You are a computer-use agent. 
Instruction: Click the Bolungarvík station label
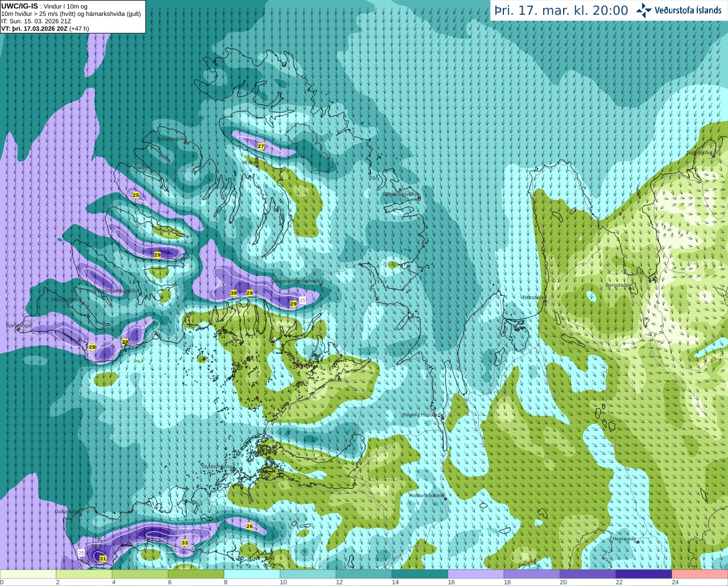tap(171, 138)
